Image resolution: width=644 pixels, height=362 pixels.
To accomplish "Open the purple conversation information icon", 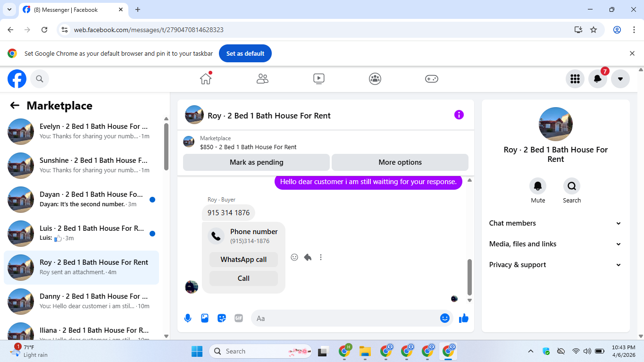I will [459, 115].
